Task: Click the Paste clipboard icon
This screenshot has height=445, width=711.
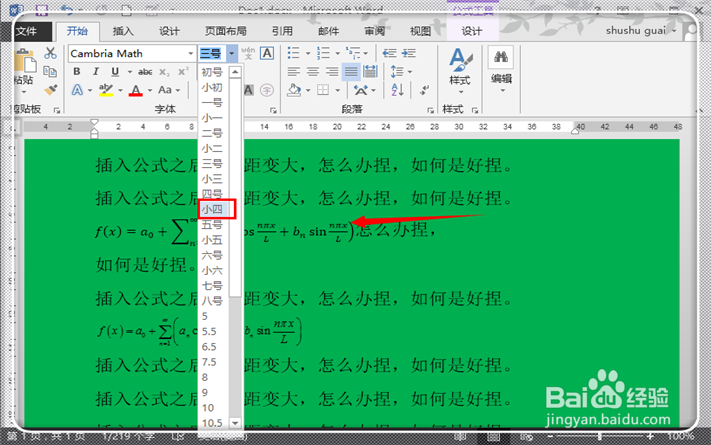Action: pyautogui.click(x=24, y=61)
